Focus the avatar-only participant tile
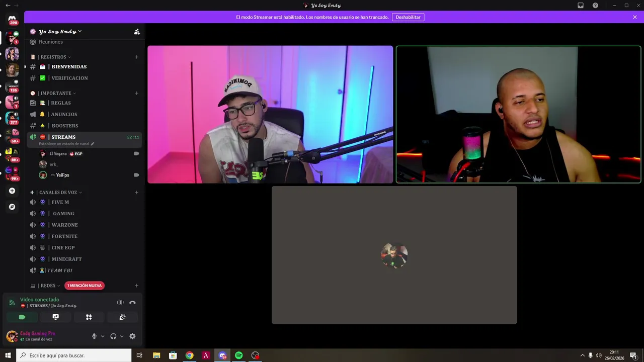This screenshot has height=362, width=644. 394,255
